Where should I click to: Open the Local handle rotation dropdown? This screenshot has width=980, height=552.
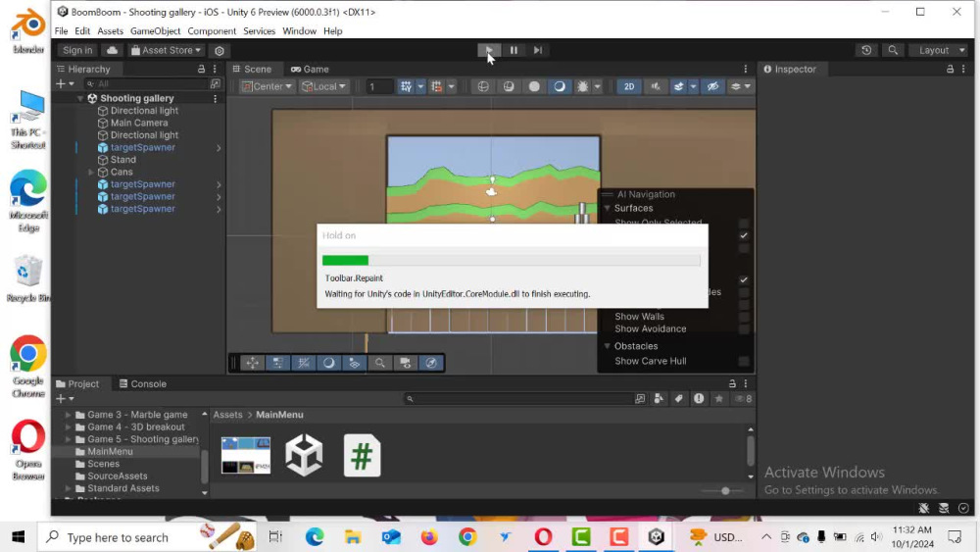(x=323, y=87)
